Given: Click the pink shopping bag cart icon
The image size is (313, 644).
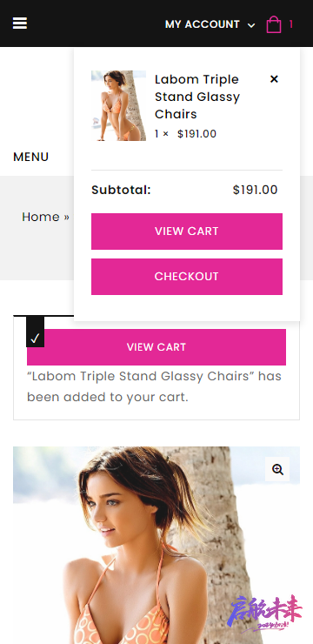Looking at the screenshot, I should [x=274, y=24].
